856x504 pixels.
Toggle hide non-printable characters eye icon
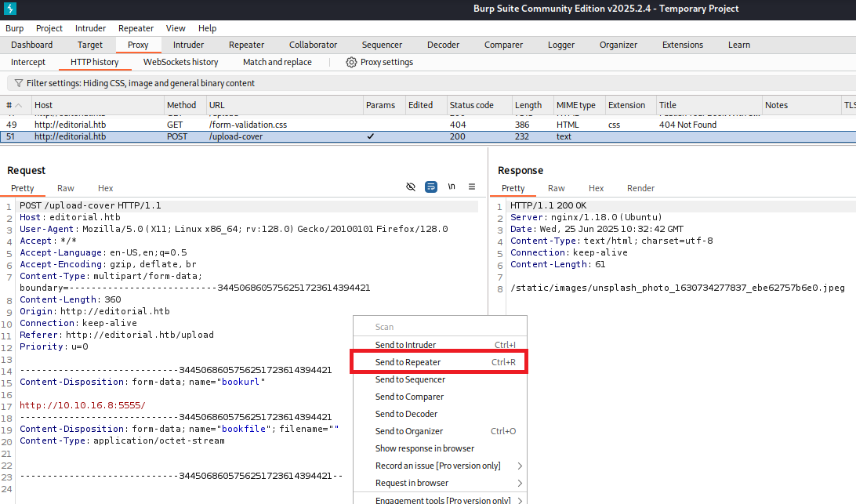coord(411,187)
